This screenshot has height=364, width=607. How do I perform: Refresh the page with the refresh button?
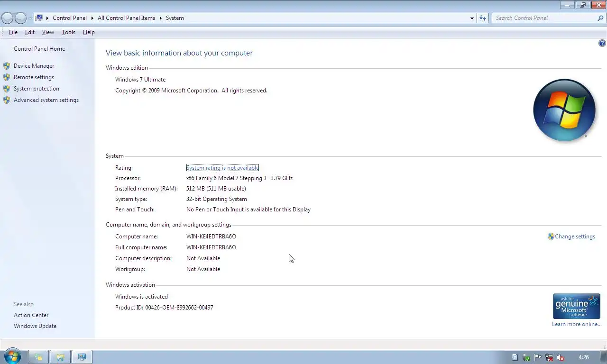(x=483, y=18)
